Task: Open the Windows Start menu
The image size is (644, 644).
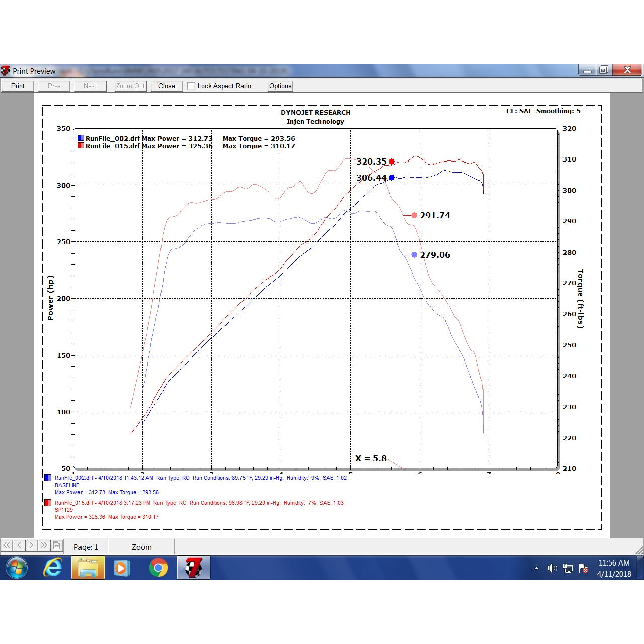Action: point(17,568)
